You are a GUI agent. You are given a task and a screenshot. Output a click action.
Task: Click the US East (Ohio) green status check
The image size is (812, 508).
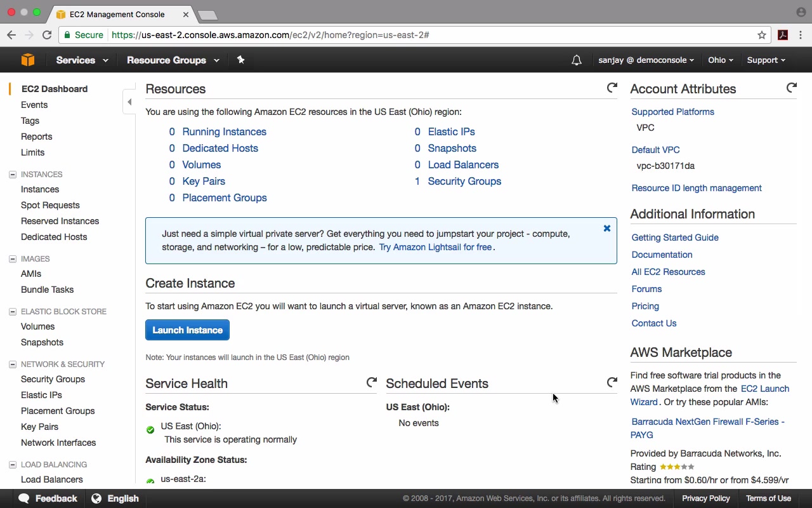coord(150,430)
